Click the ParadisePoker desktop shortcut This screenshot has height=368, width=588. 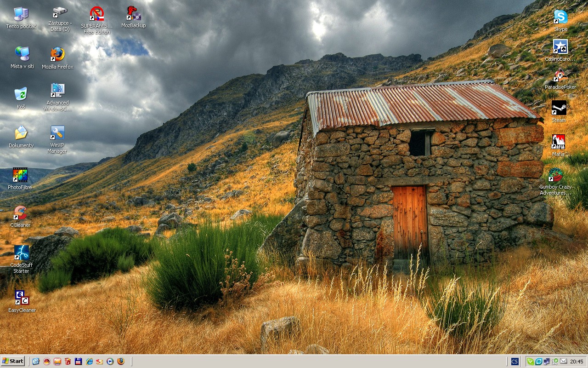point(560,75)
